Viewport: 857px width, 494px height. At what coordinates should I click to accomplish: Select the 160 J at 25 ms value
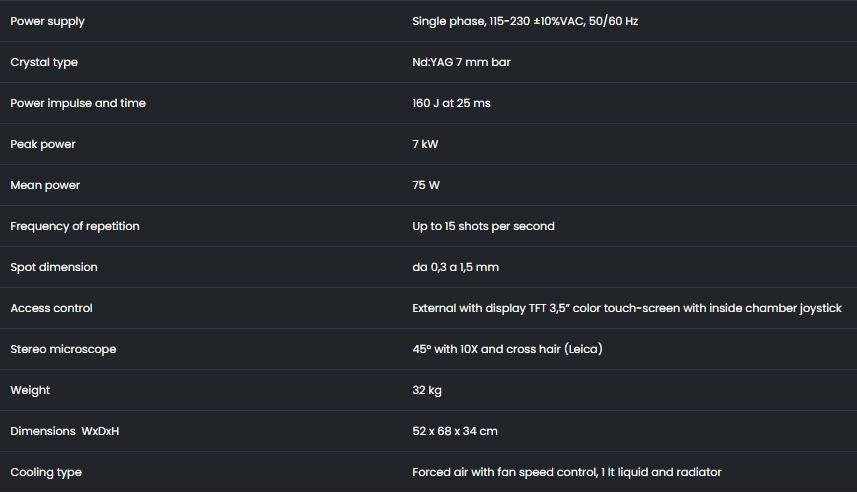click(451, 103)
